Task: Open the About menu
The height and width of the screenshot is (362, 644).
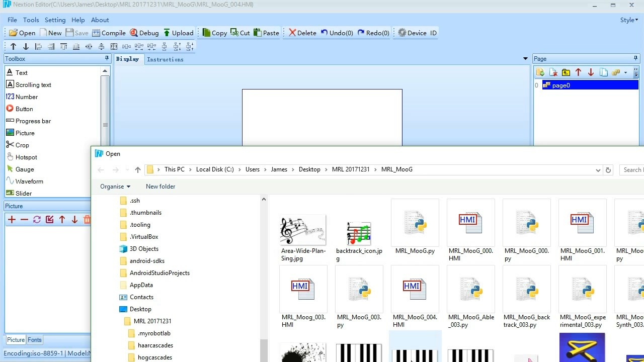Action: [x=100, y=20]
